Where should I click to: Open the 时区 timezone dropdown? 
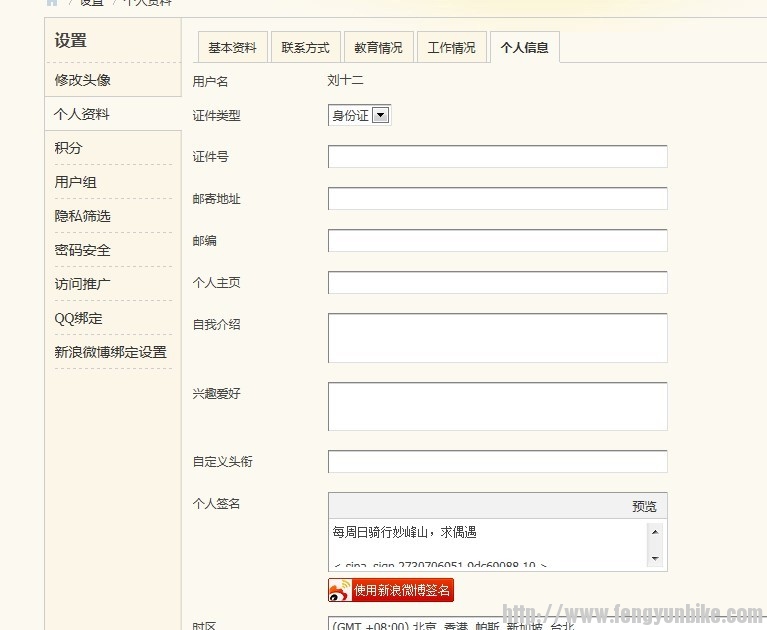point(497,624)
